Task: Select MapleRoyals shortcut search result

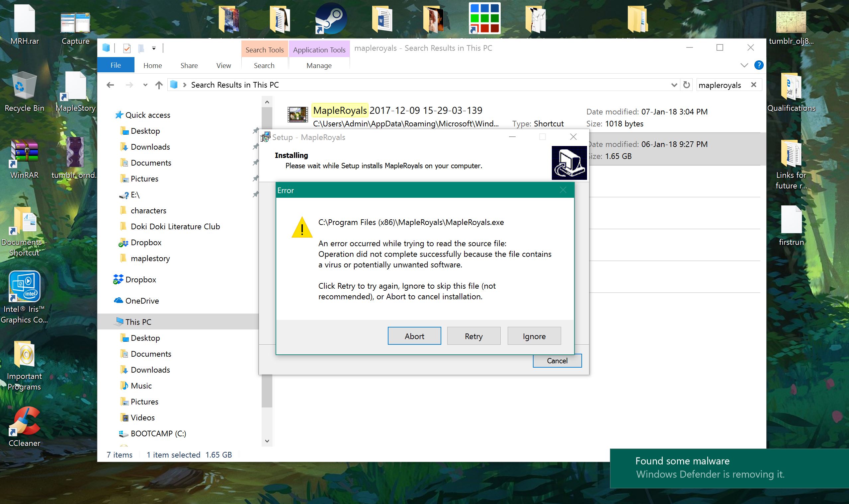Action: [520, 116]
